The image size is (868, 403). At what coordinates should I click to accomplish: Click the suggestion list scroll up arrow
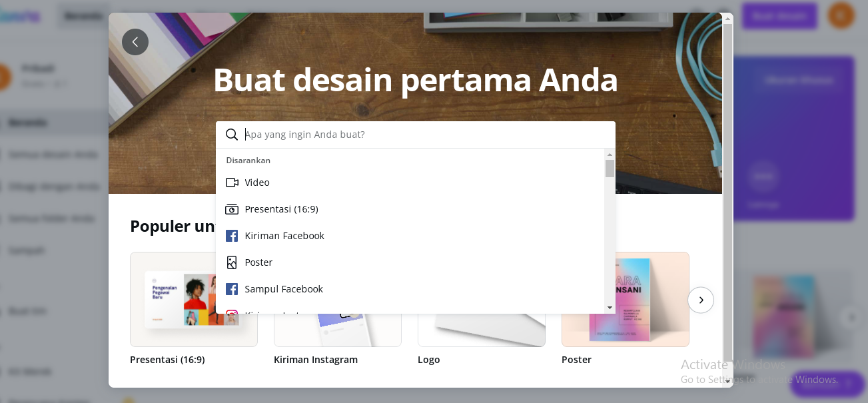(x=610, y=155)
